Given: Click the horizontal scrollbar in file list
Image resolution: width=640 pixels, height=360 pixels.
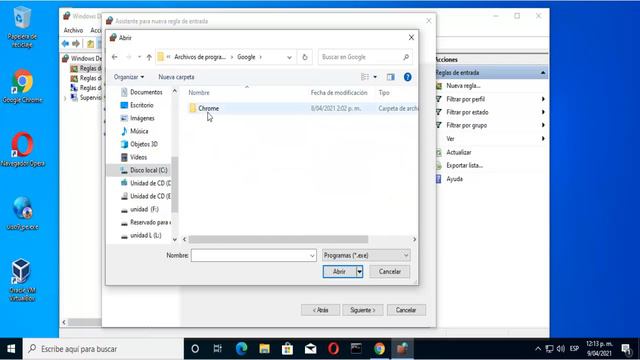Looking at the screenshot, I should [278, 239].
